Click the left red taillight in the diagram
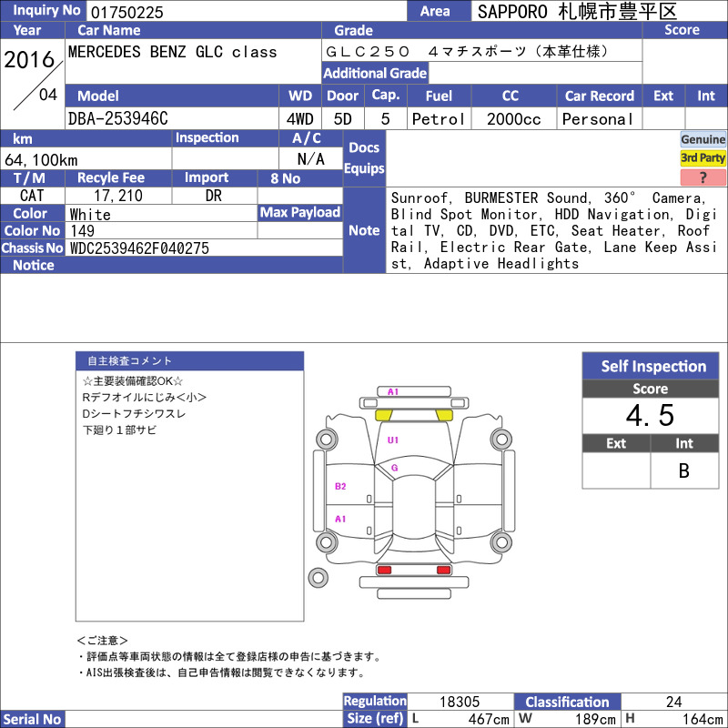 384,570
